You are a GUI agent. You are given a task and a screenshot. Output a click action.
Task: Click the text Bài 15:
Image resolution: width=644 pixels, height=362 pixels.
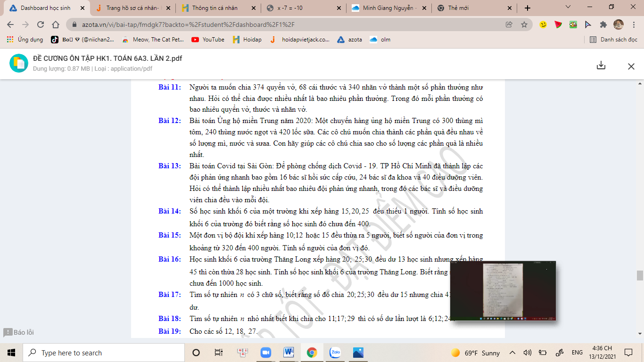[170, 235]
